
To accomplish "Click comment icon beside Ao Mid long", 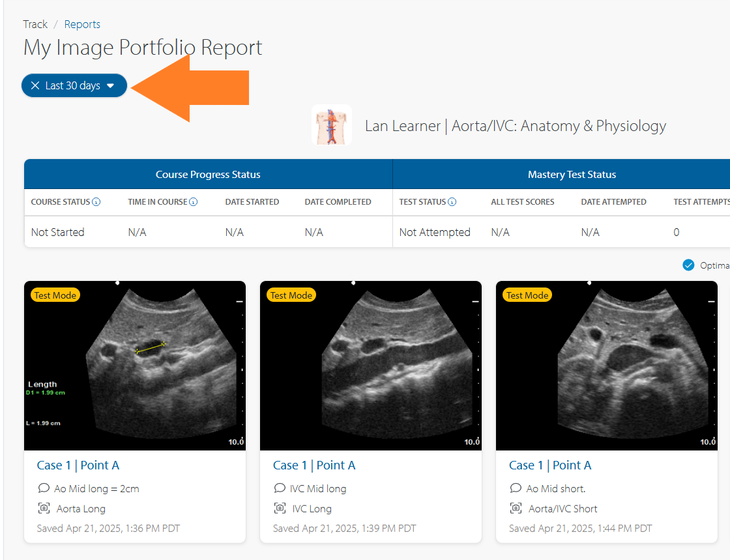I will click(x=44, y=488).
